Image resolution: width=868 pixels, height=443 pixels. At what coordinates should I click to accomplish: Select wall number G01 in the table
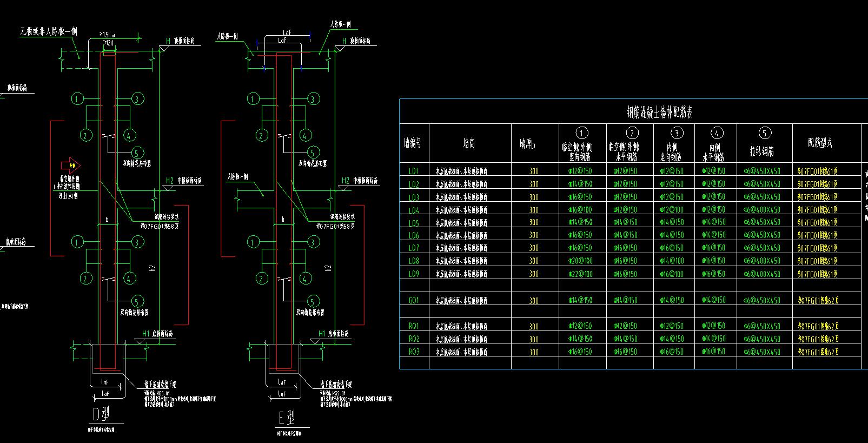pyautogui.click(x=414, y=300)
